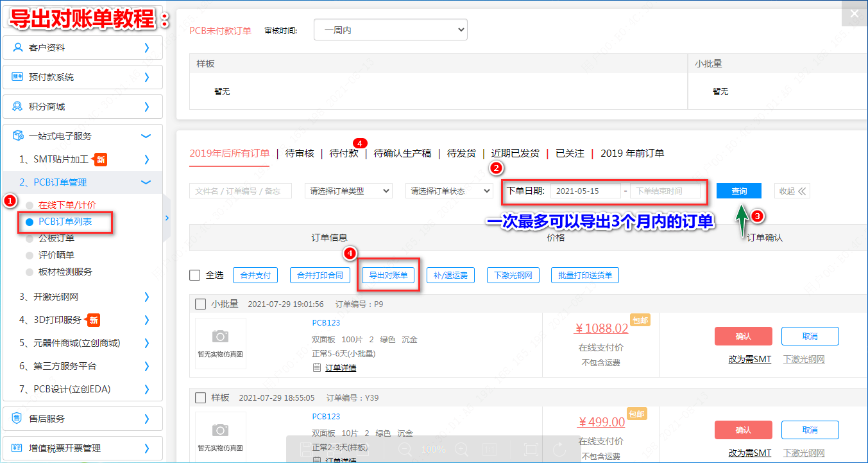
Task: Select PCB订单列表 in the sidebar
Action: tap(65, 222)
